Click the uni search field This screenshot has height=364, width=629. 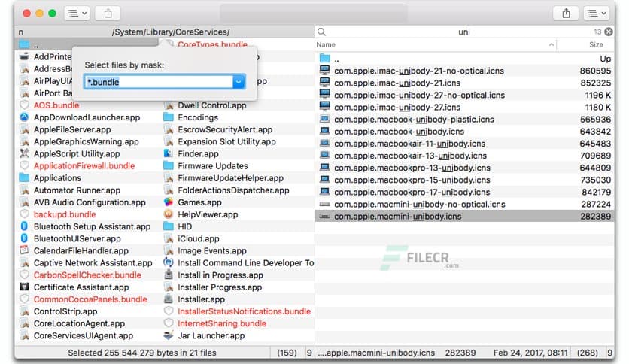pos(464,32)
